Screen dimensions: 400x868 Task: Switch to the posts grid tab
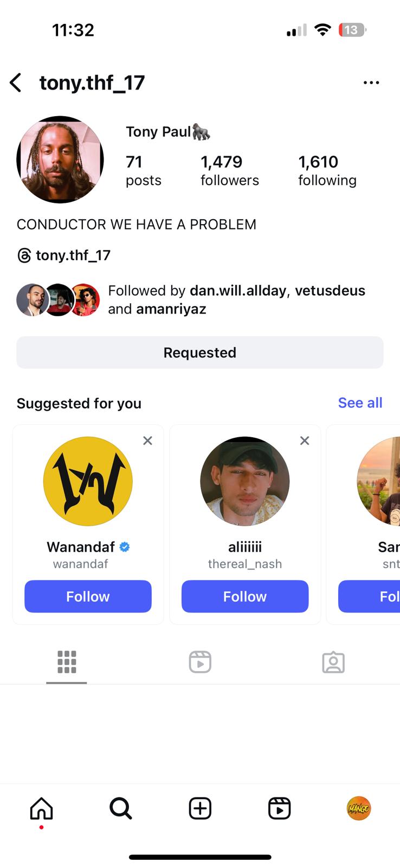point(66,662)
